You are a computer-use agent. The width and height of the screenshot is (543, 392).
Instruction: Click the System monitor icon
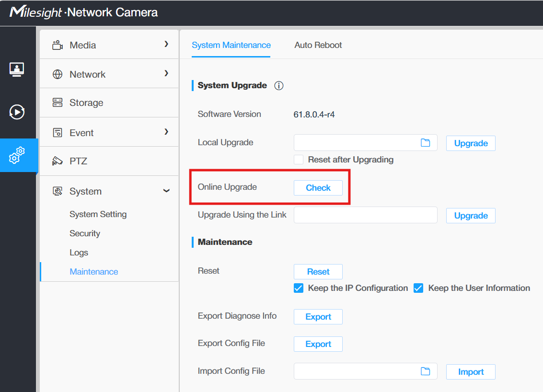click(x=58, y=191)
